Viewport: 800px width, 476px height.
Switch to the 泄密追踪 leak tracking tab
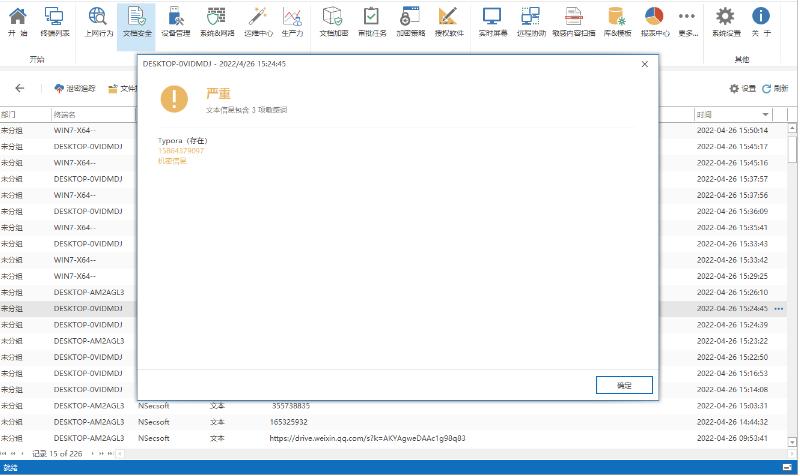coord(76,89)
